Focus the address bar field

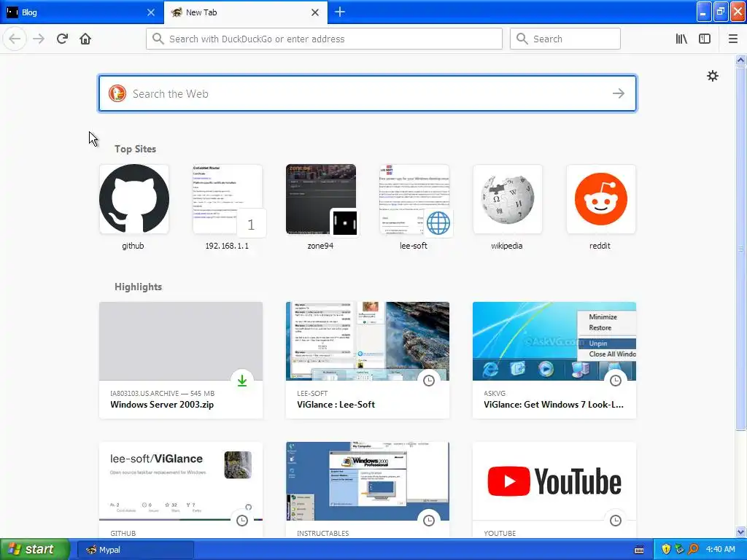324,39
